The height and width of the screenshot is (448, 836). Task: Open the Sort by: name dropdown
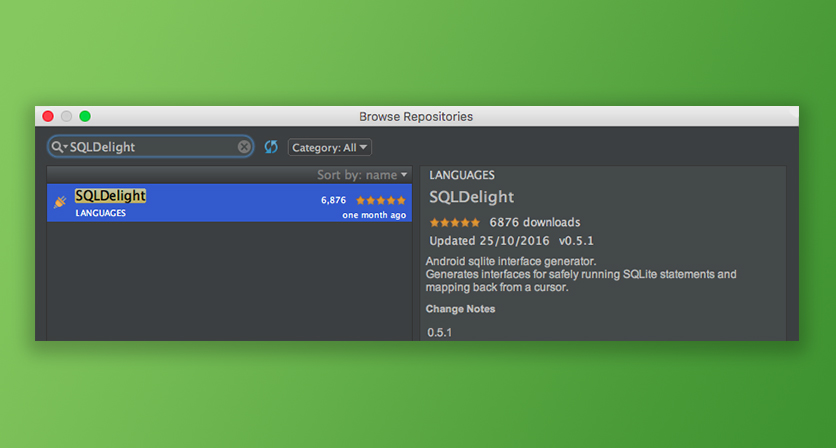pyautogui.click(x=362, y=175)
